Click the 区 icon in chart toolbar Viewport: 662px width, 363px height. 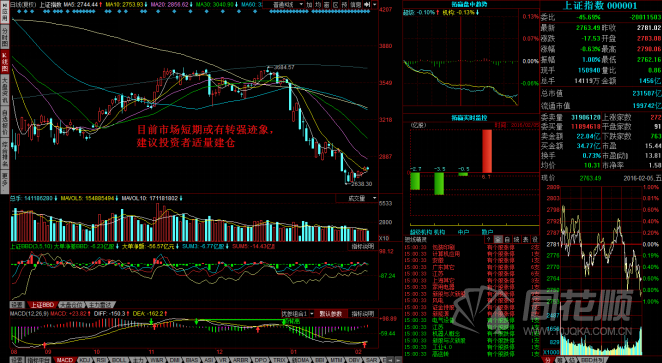click(336, 5)
